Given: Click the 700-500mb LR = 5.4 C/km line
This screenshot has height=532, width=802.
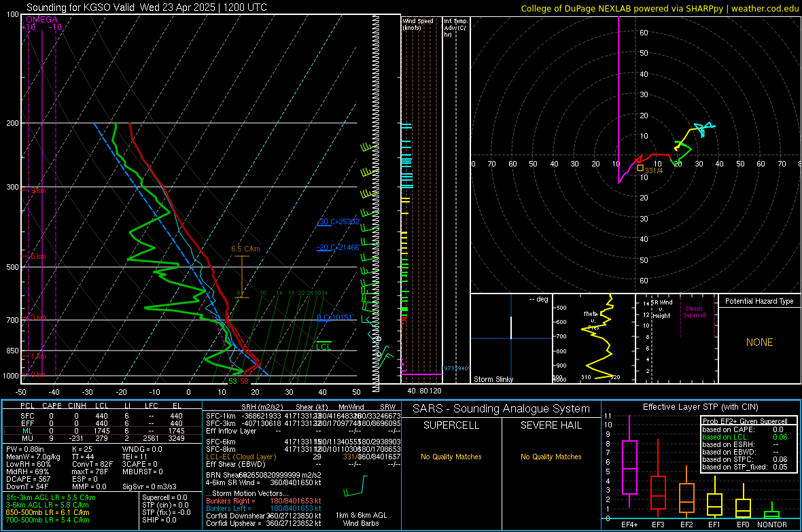Looking at the screenshot, I should tap(48, 520).
